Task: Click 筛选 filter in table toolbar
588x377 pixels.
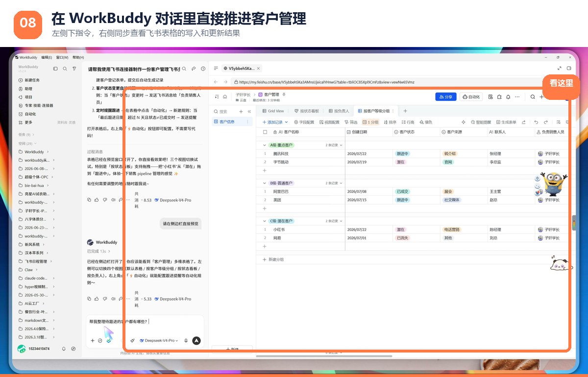Action: point(350,122)
